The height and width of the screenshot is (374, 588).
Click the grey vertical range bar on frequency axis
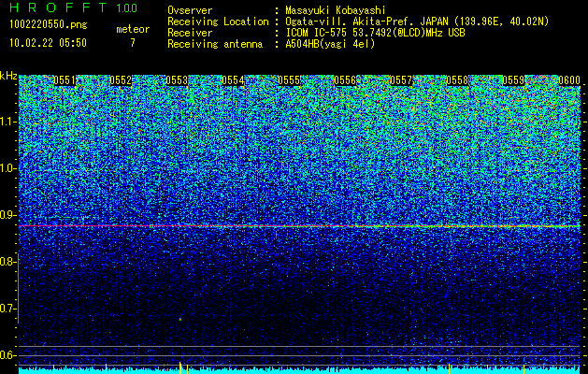[x=18, y=288]
